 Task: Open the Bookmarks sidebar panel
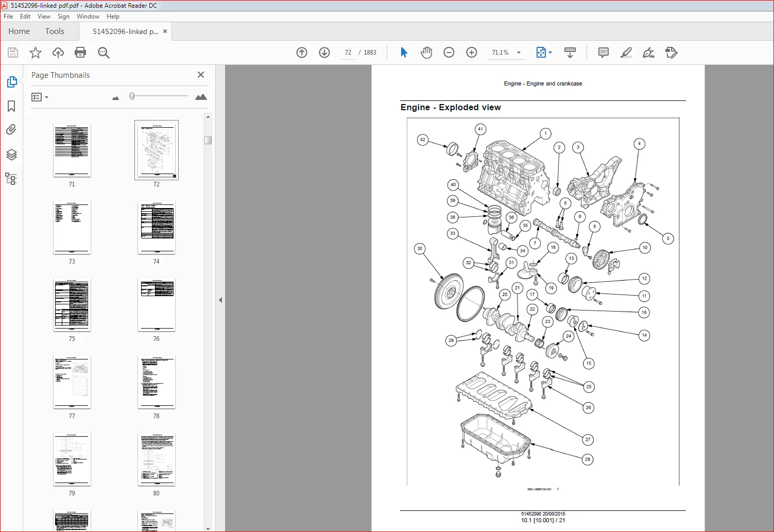click(x=11, y=106)
